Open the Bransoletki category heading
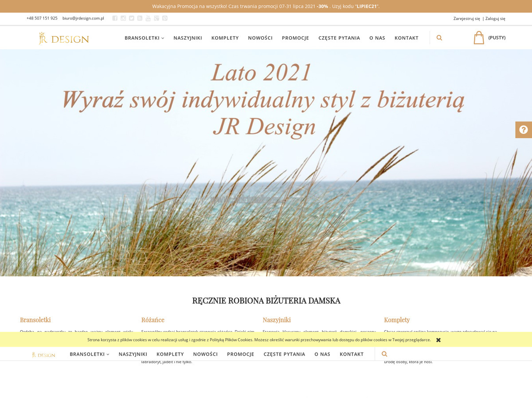Image resolution: width=532 pixels, height=399 pixels. point(35,320)
